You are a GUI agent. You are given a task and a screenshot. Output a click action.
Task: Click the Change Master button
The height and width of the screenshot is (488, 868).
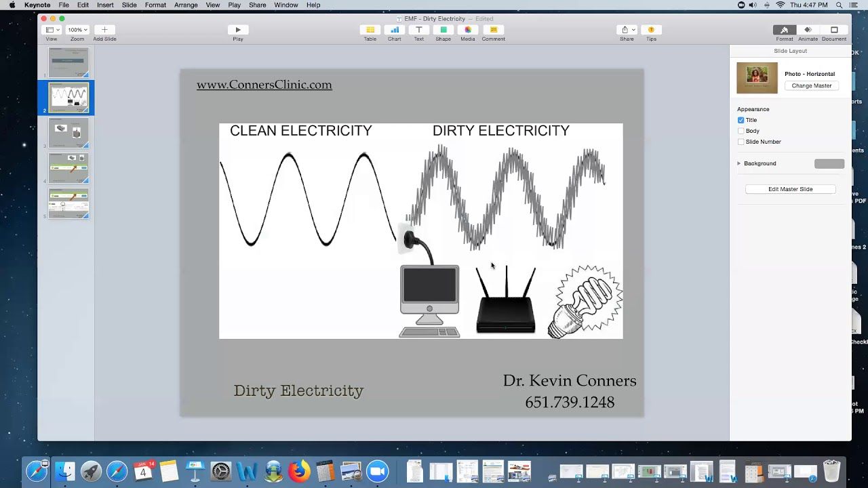point(811,86)
